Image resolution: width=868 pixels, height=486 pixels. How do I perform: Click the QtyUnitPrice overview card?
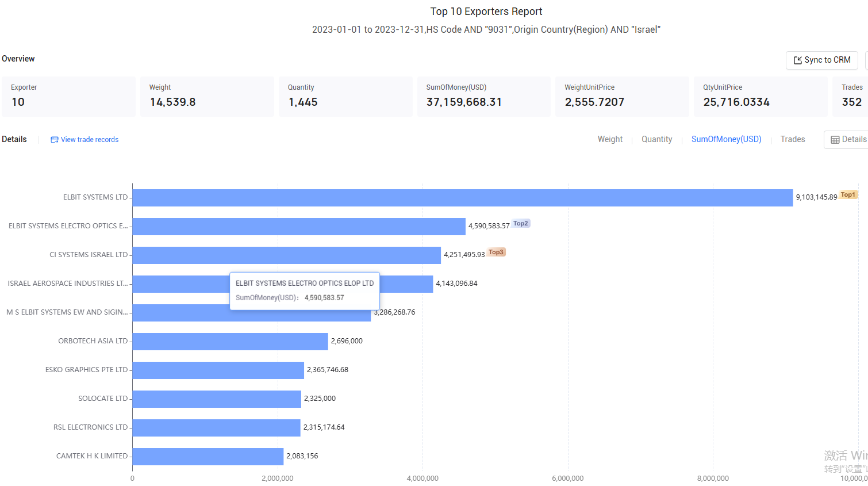coord(761,97)
